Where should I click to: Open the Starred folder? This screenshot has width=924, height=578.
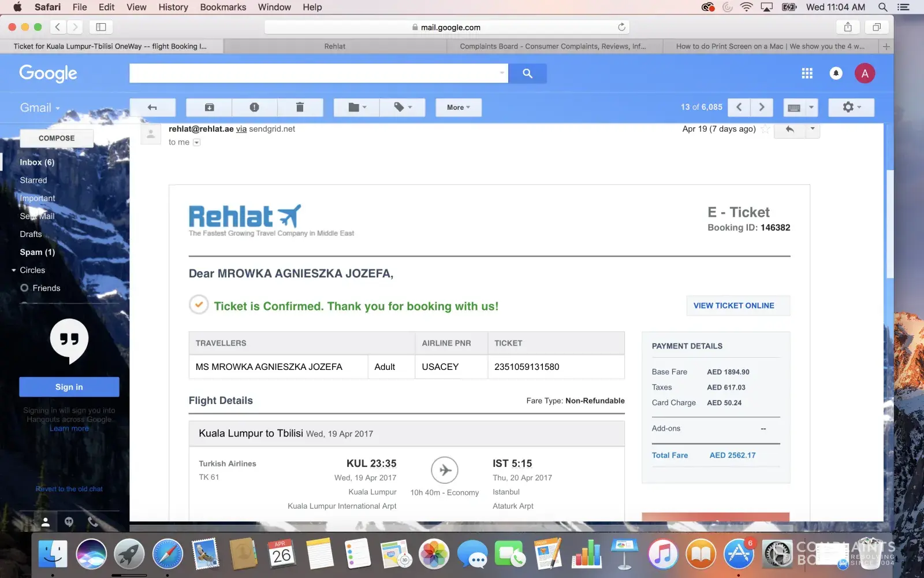[33, 180]
